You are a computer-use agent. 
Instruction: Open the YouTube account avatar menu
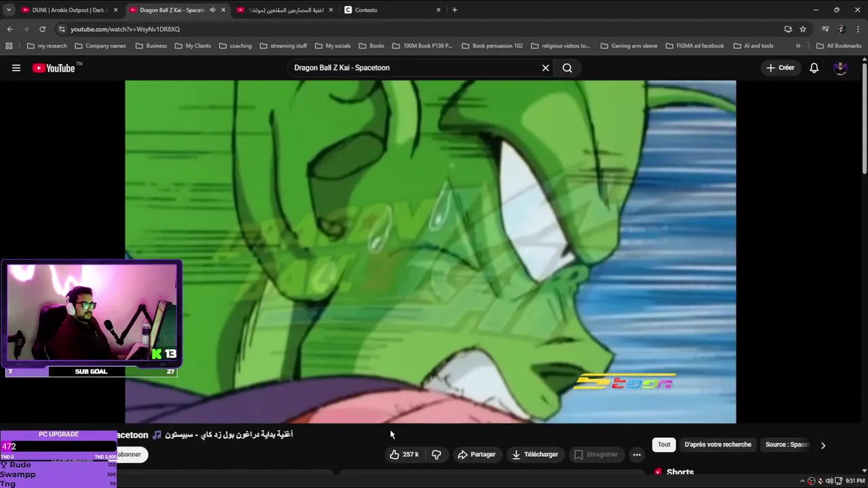840,68
